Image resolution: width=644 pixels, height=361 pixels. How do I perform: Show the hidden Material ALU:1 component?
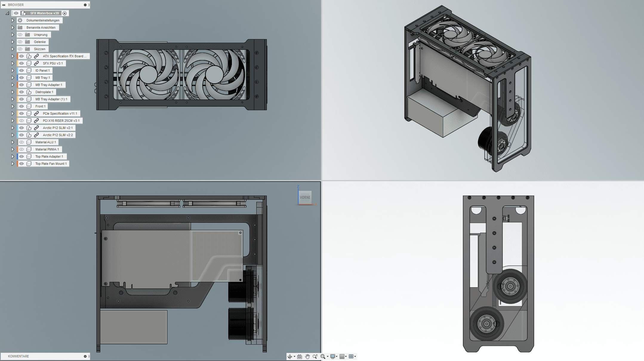tap(21, 142)
